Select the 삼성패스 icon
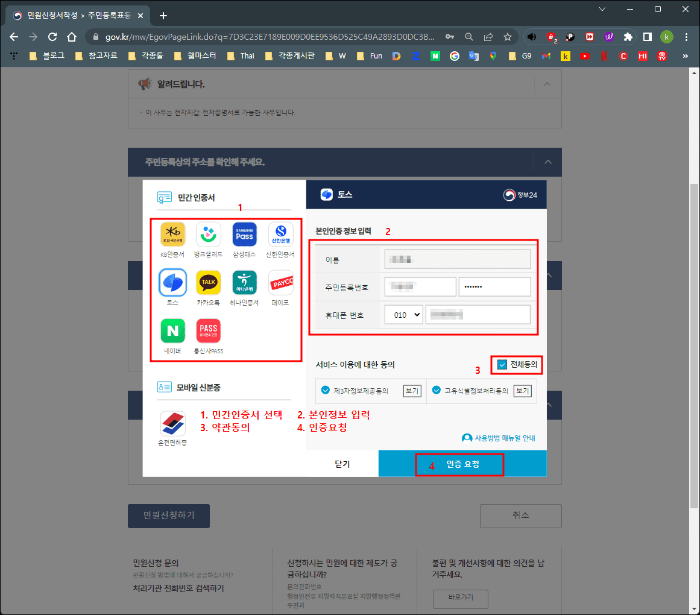700x615 pixels. 244,235
